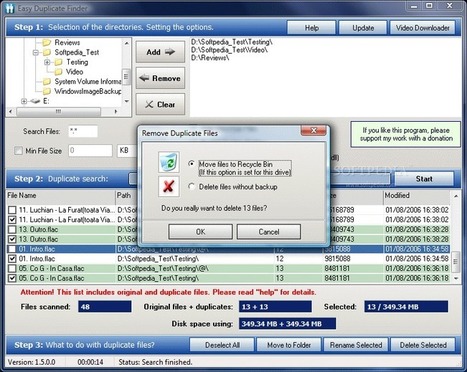Click Files scanned value 48
467x372 pixels.
click(105, 307)
